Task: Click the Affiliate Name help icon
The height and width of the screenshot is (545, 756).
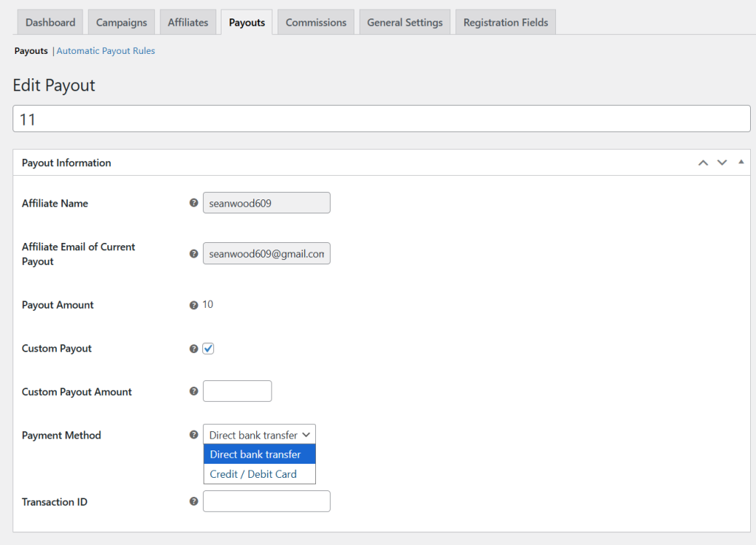Action: (194, 203)
